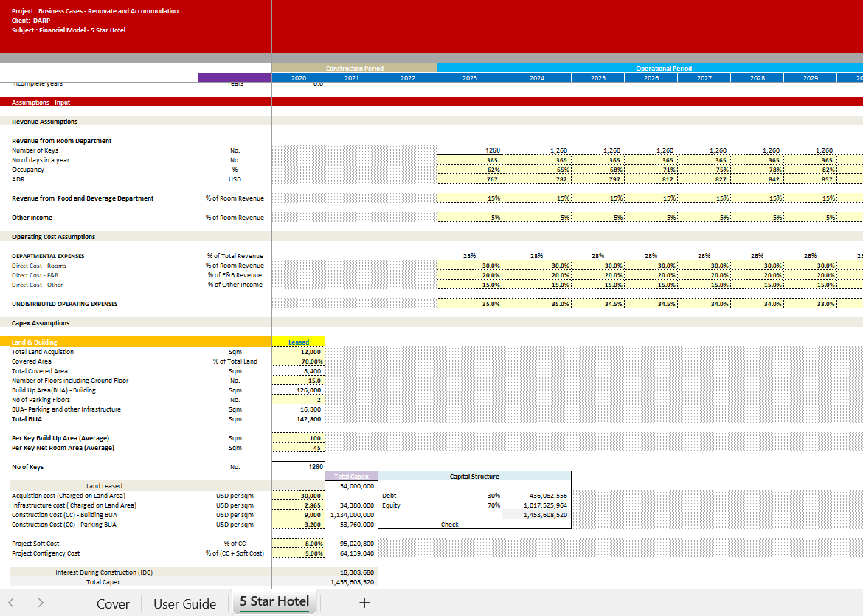Image resolution: width=863 pixels, height=616 pixels.
Task: Switch to the User Guide sheet tab
Action: click(x=184, y=603)
